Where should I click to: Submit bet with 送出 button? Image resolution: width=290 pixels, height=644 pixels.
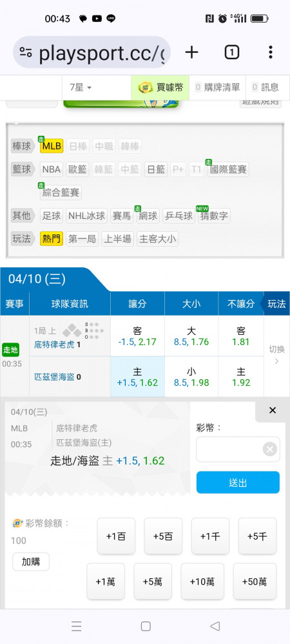click(238, 482)
